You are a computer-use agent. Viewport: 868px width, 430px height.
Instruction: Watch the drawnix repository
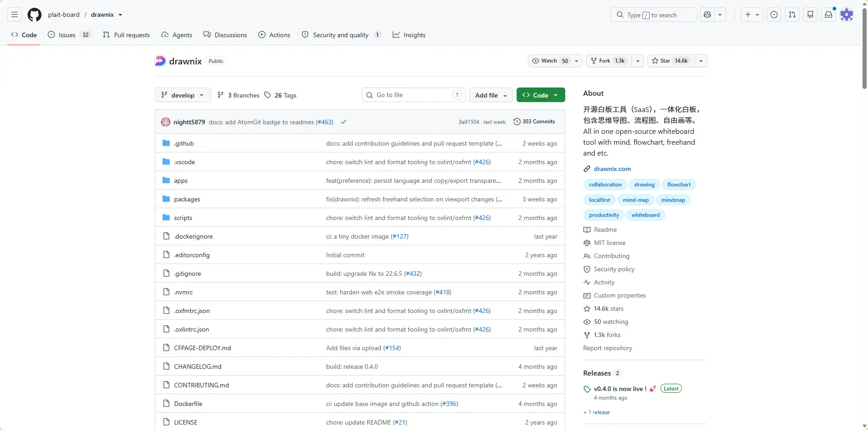click(x=551, y=61)
